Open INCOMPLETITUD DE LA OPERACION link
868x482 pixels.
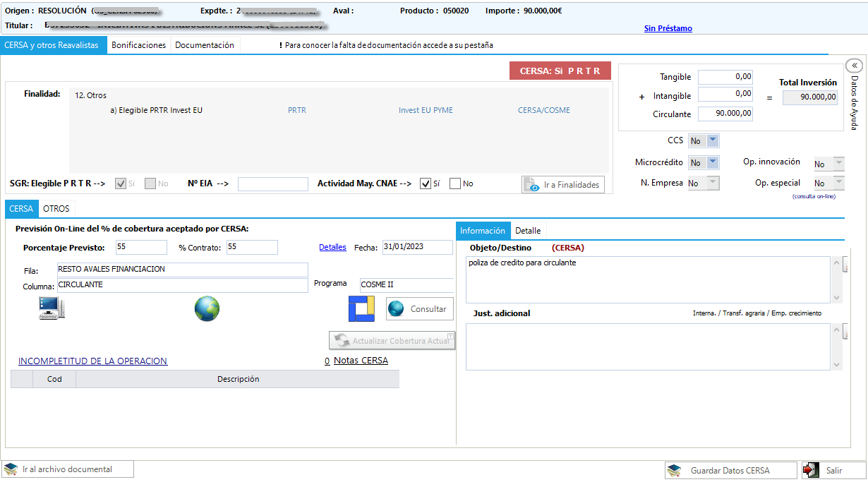(x=93, y=361)
